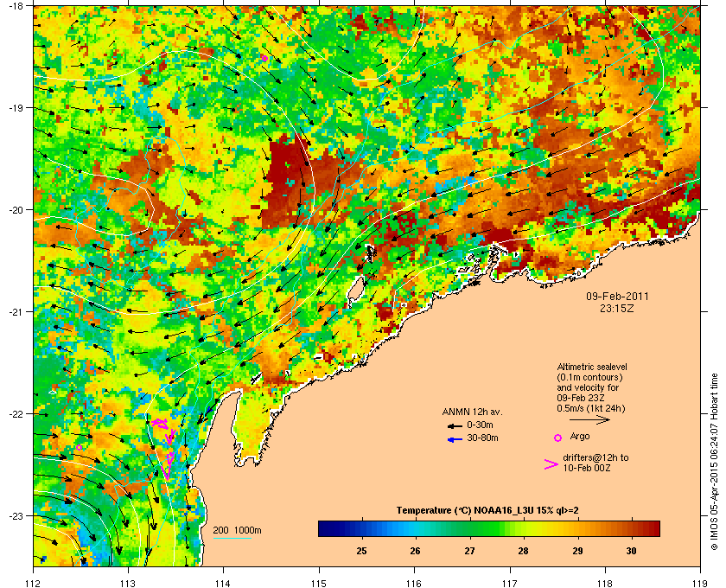This screenshot has height=588, width=726.
Task: Click the 'ANMN 12h av.' legend heading
Action: tap(472, 412)
